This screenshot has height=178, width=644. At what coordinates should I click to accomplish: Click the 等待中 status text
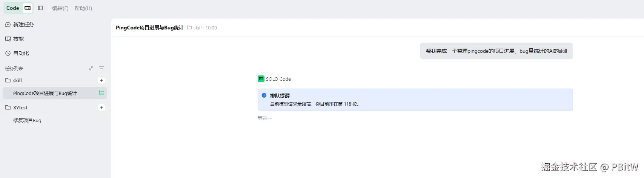[x=265, y=118]
